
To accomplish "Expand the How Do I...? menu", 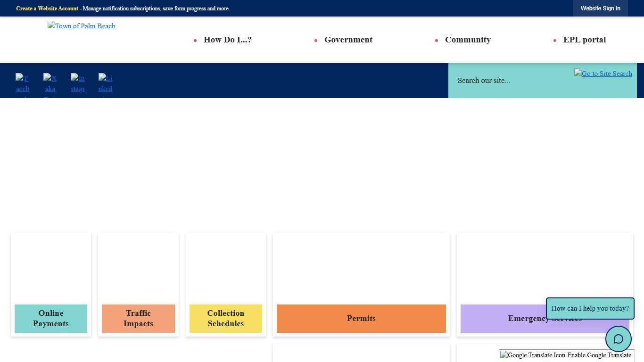I will point(227,40).
